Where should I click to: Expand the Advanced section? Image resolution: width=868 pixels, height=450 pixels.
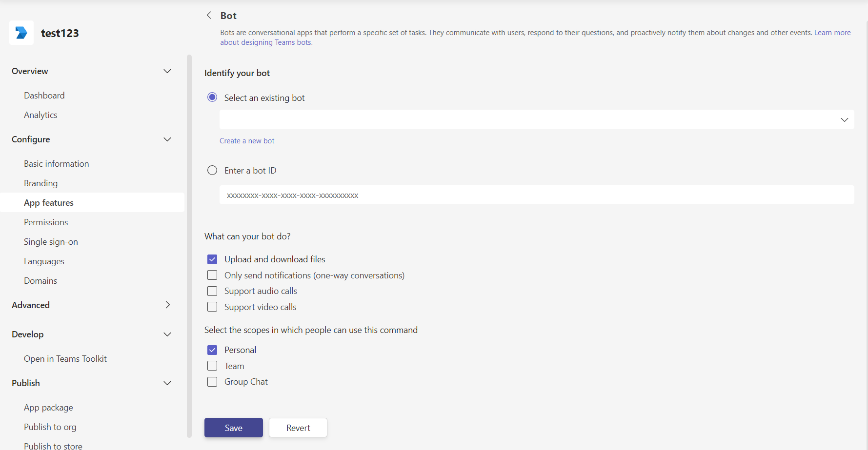[167, 305]
